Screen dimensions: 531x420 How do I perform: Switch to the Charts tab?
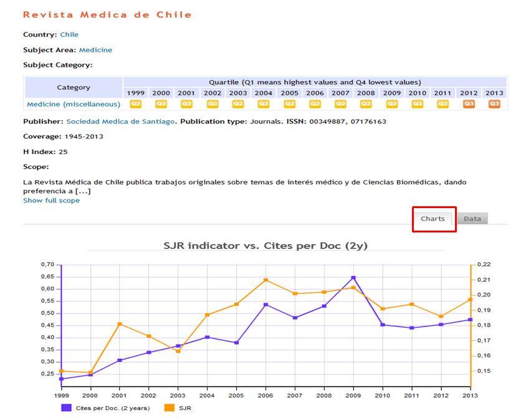pos(433,219)
